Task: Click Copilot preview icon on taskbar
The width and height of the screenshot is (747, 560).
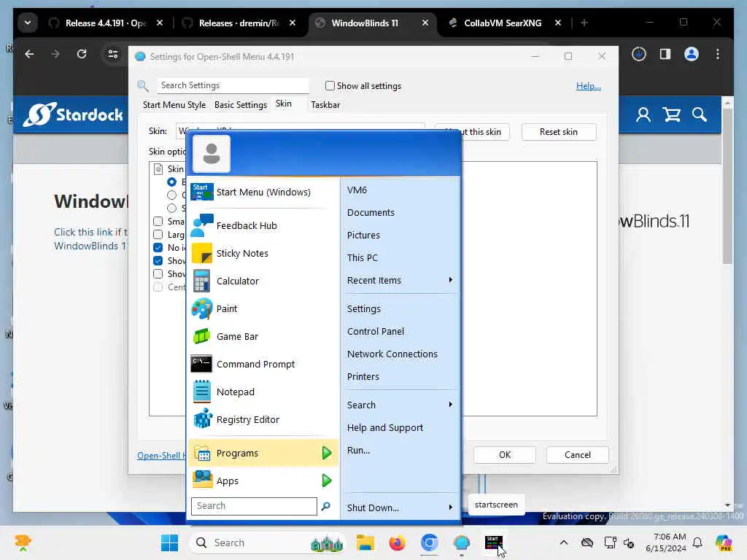Action: [x=724, y=542]
